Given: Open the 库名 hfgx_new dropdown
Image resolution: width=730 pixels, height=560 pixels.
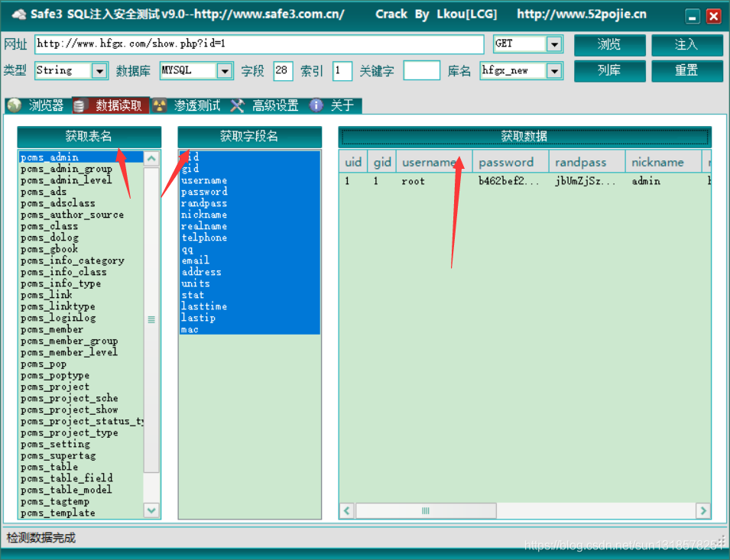Looking at the screenshot, I should [554, 71].
